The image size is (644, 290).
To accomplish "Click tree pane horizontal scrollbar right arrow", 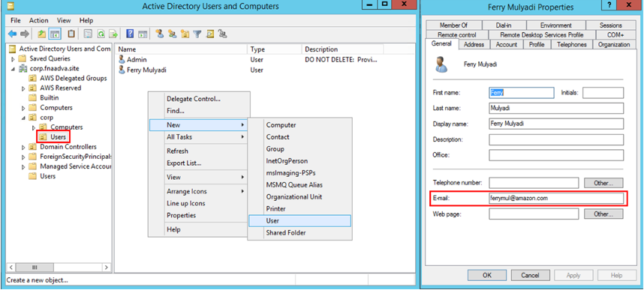I will [x=107, y=267].
